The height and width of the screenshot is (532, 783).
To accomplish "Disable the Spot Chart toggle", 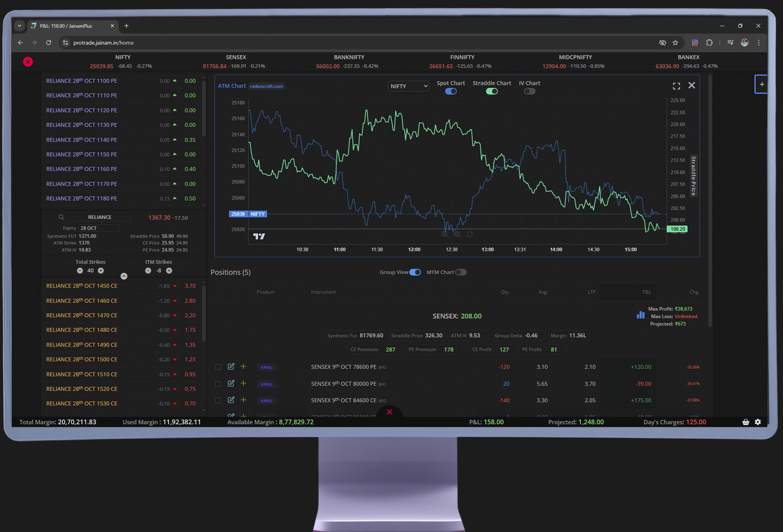I will tap(451, 91).
